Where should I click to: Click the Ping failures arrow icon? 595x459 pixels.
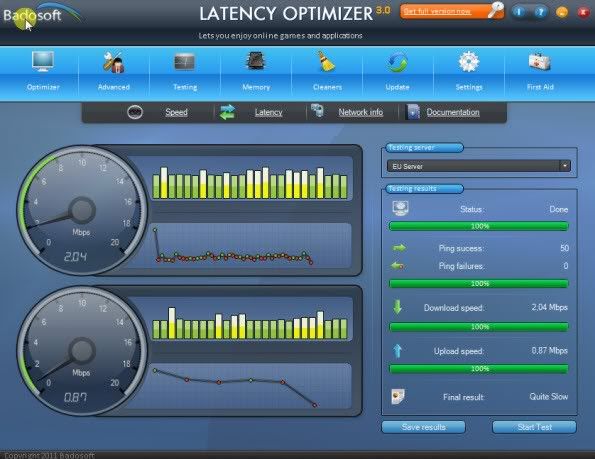(397, 266)
